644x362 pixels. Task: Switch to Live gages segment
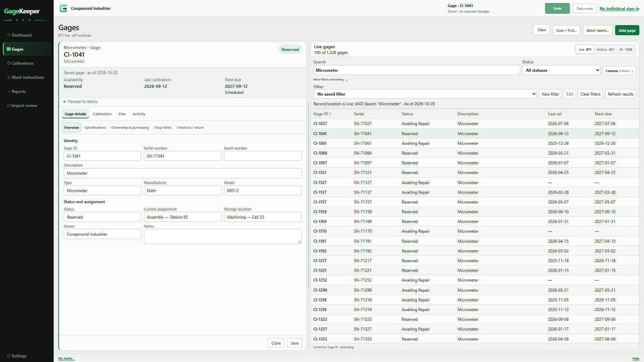tap(585, 50)
